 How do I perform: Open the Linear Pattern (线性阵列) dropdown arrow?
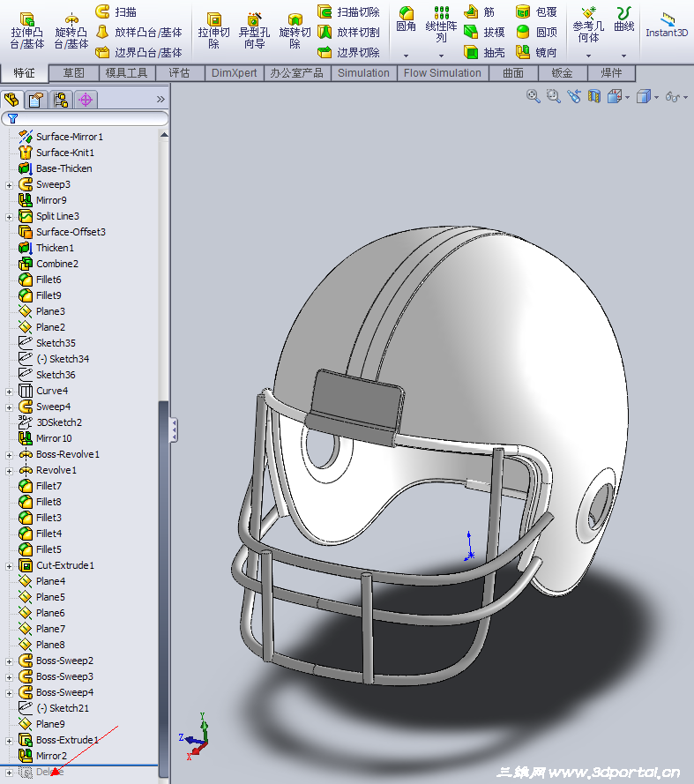pos(442,56)
